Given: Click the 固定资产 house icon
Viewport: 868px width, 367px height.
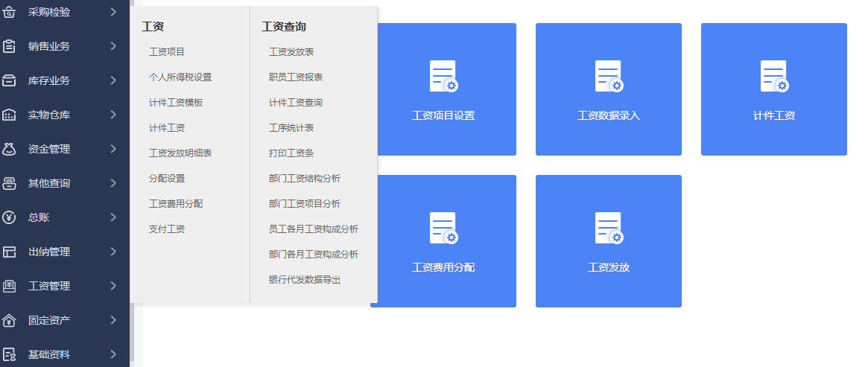Looking at the screenshot, I should 8,320.
